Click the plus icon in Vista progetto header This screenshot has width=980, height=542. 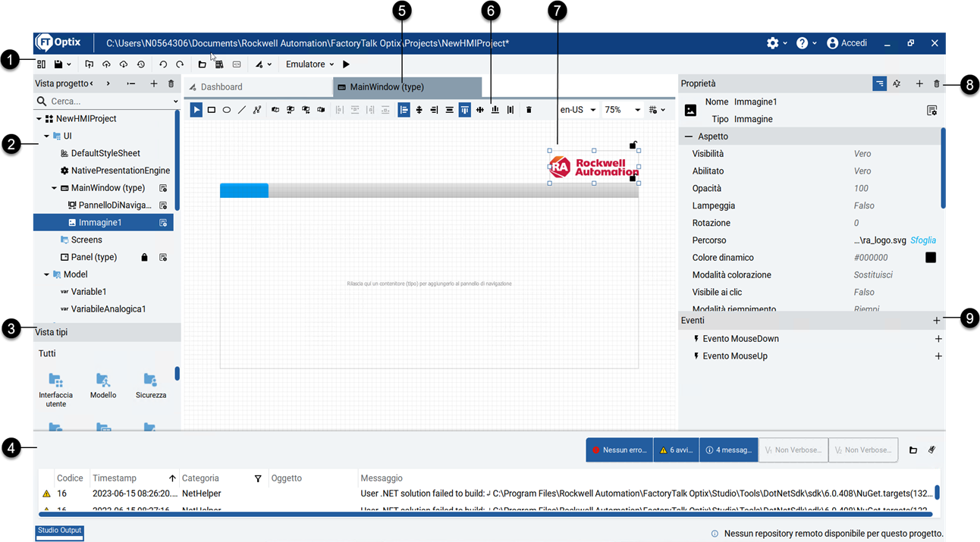point(154,84)
